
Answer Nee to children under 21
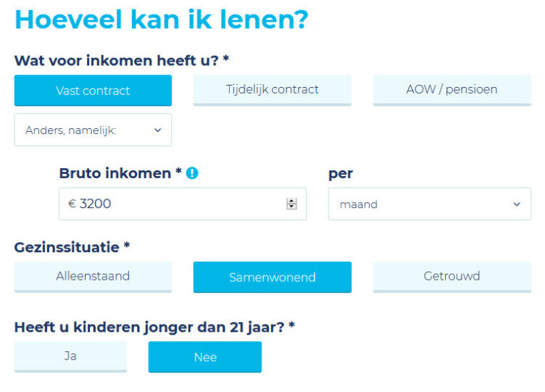pyautogui.click(x=205, y=357)
